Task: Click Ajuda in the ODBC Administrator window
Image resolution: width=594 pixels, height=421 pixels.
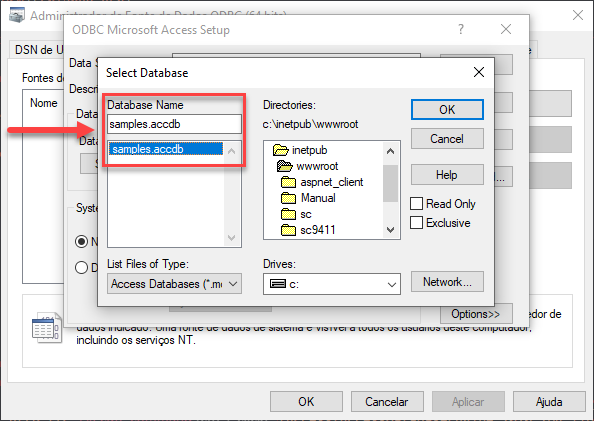Action: tap(549, 402)
